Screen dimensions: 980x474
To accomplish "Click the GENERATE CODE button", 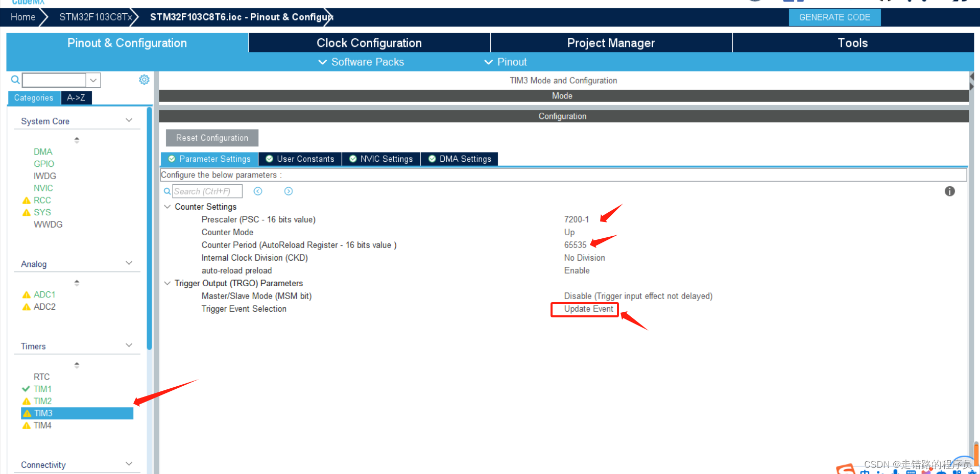I will pyautogui.click(x=834, y=17).
